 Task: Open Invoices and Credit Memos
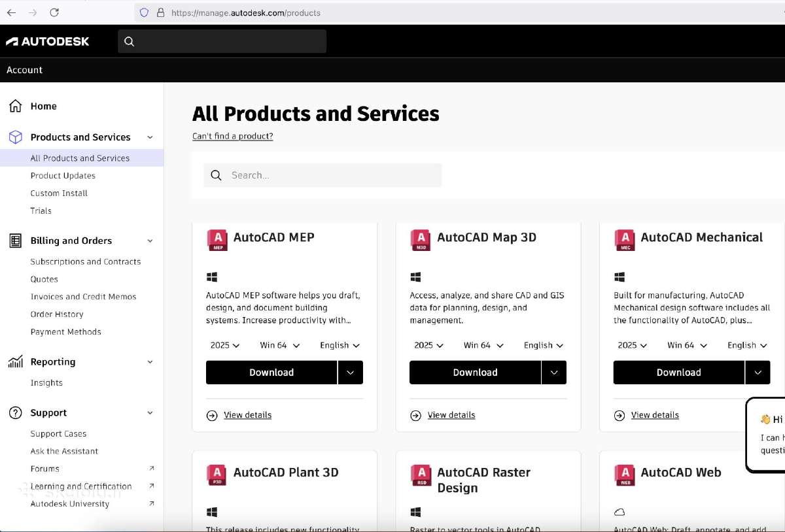[83, 297]
